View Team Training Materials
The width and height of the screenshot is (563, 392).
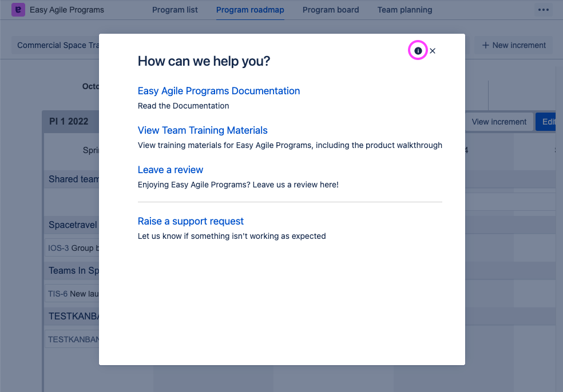click(202, 130)
